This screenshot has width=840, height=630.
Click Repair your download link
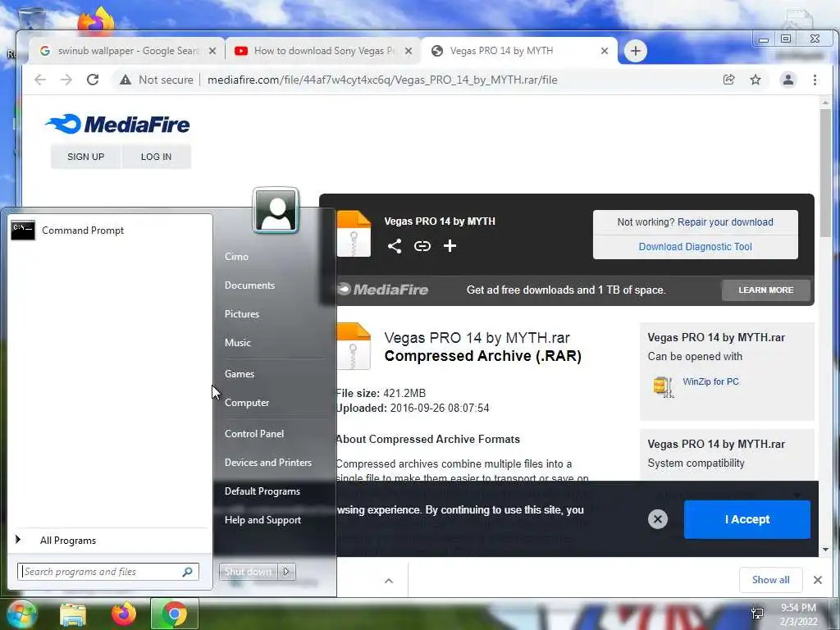(725, 222)
